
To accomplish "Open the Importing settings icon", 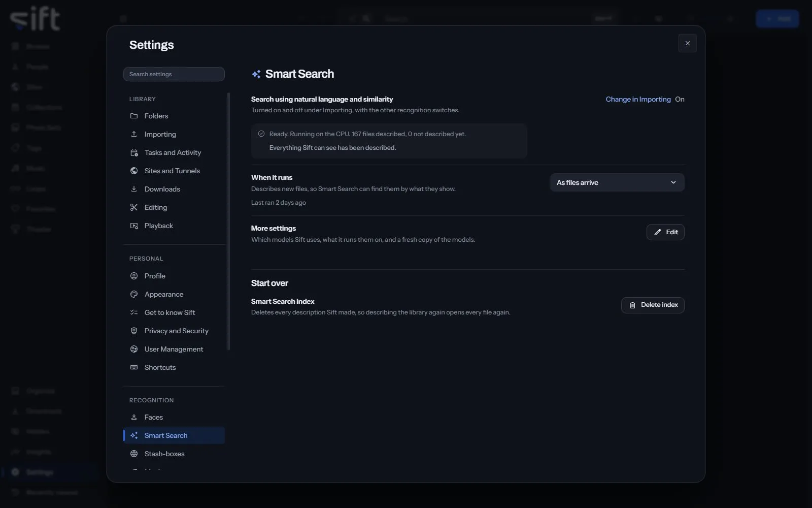I will (134, 134).
